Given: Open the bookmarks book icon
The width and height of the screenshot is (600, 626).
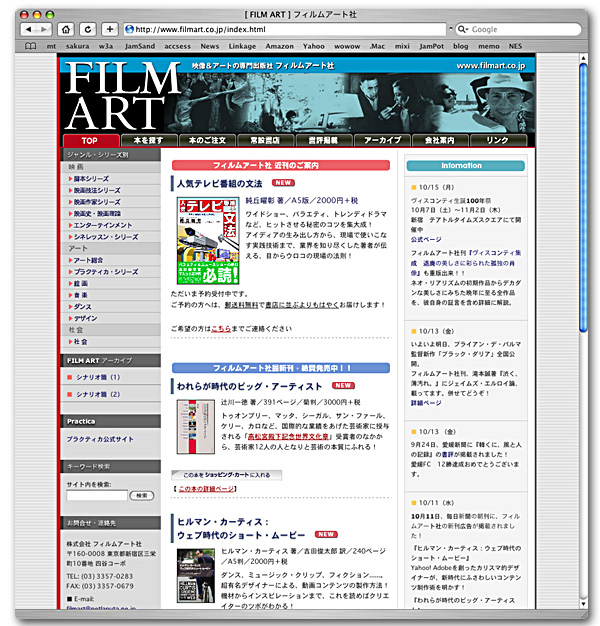Looking at the screenshot, I should (x=30, y=46).
